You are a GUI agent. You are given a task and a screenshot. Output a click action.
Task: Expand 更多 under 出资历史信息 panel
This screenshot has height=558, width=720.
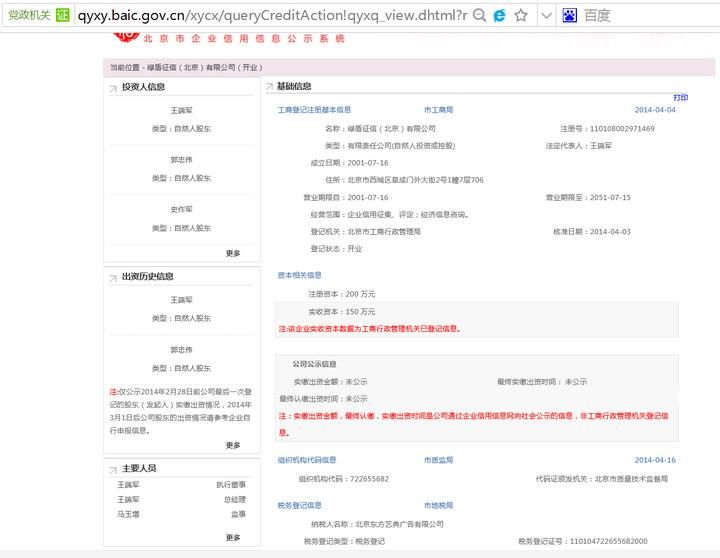click(x=233, y=445)
